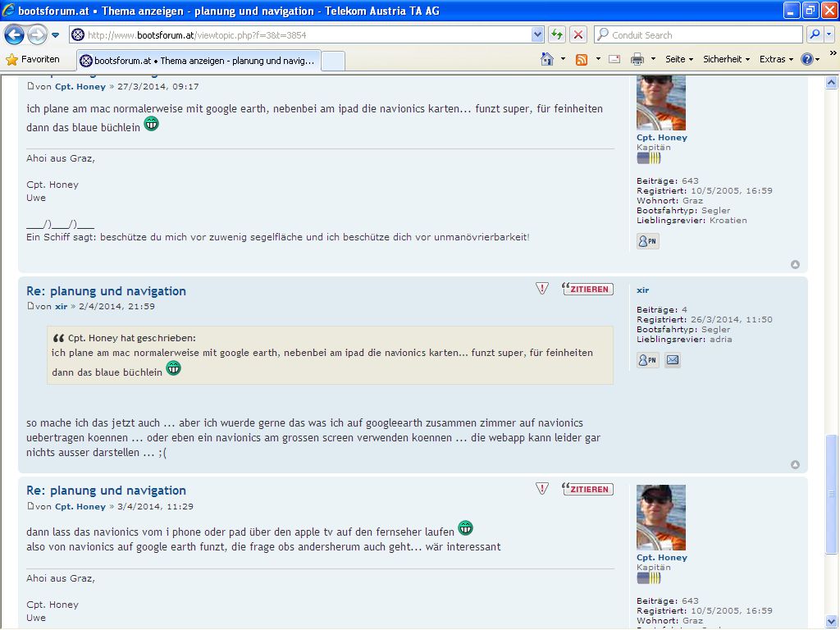The width and height of the screenshot is (840, 630).
Task: Open the Sicherheit menu
Action: [726, 59]
